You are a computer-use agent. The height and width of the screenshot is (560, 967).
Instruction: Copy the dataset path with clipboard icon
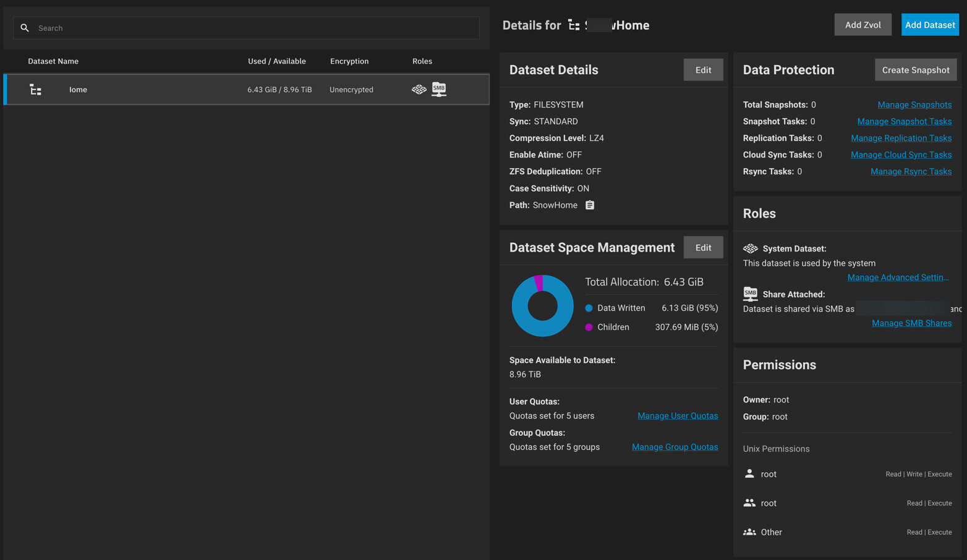pos(590,205)
